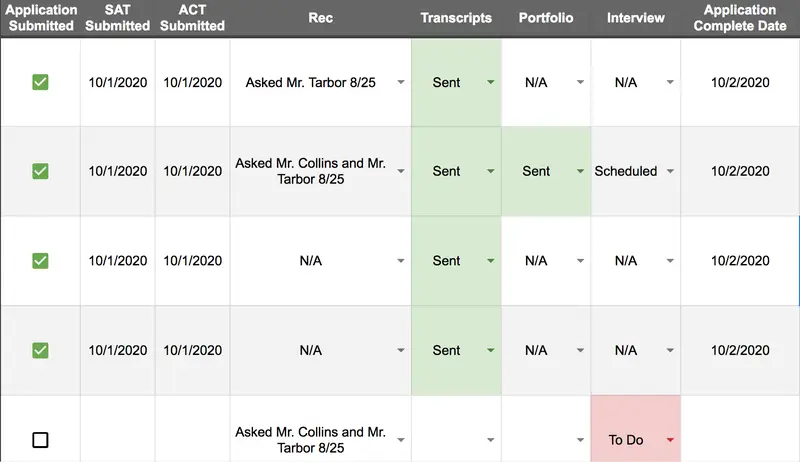Screen dimensions: 800x462
Task: Uncheck Application Submitted in first row
Action: click(x=40, y=82)
